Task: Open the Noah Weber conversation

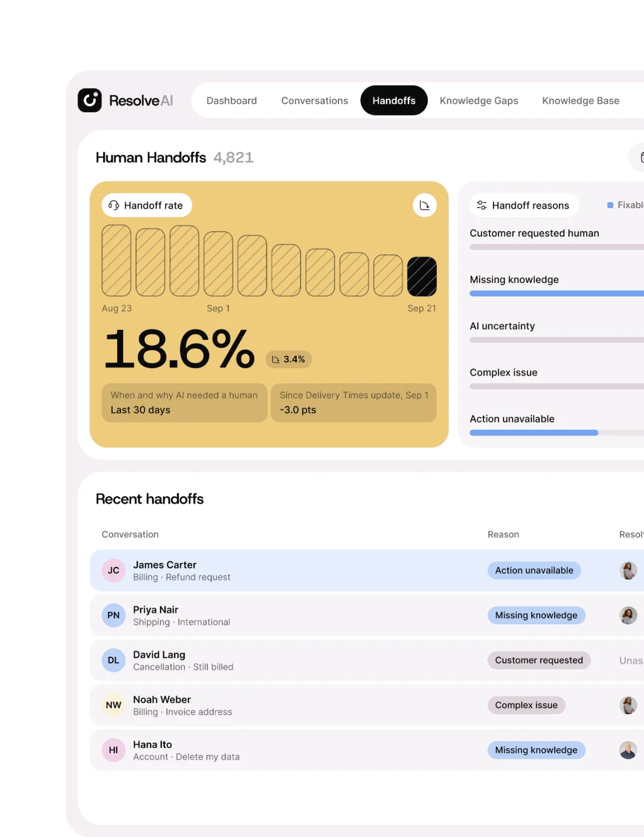Action: coord(367,705)
